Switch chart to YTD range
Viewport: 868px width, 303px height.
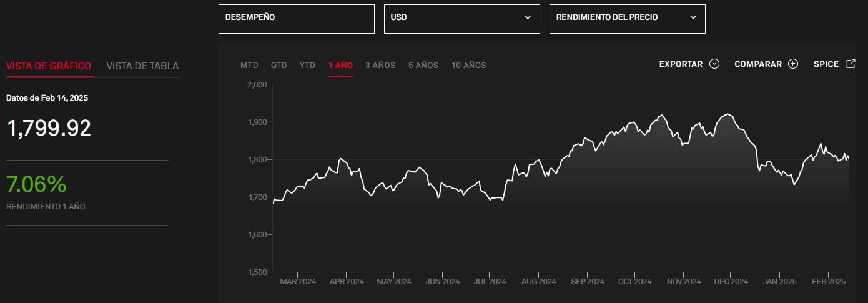click(x=307, y=65)
